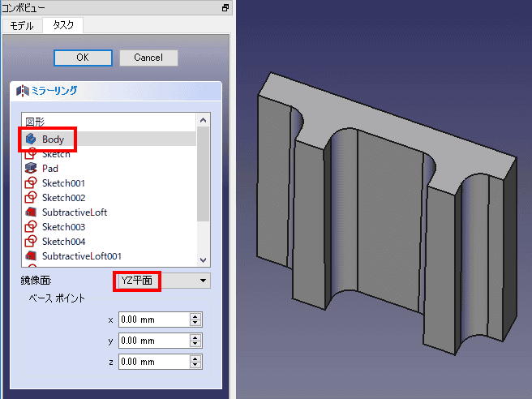Click the shapes list scroll up arrow
532x399 pixels.
pyautogui.click(x=204, y=120)
